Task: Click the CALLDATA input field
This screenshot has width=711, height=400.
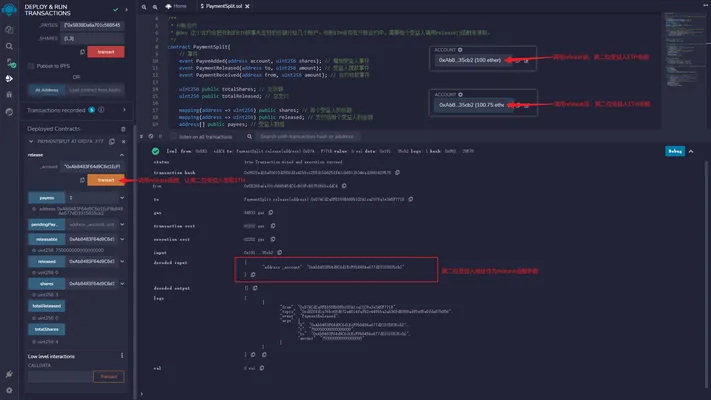Action: (60, 376)
